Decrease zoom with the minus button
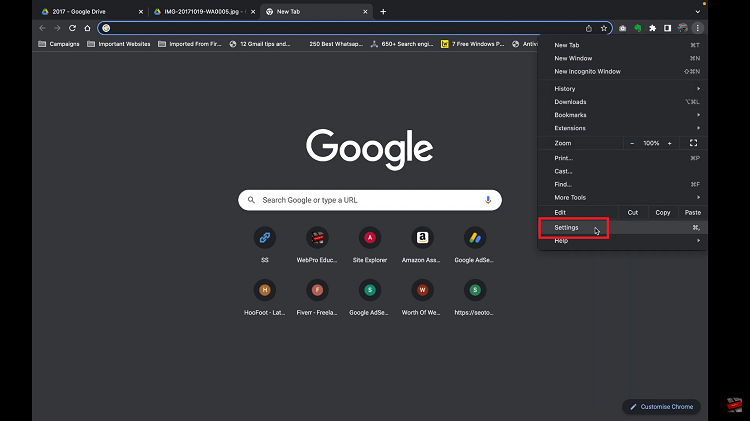 [632, 143]
